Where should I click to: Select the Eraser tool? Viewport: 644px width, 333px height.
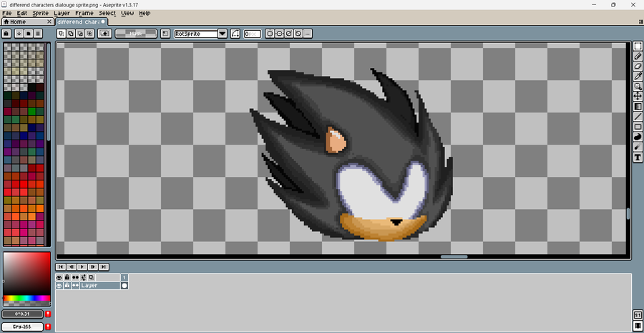click(x=638, y=66)
